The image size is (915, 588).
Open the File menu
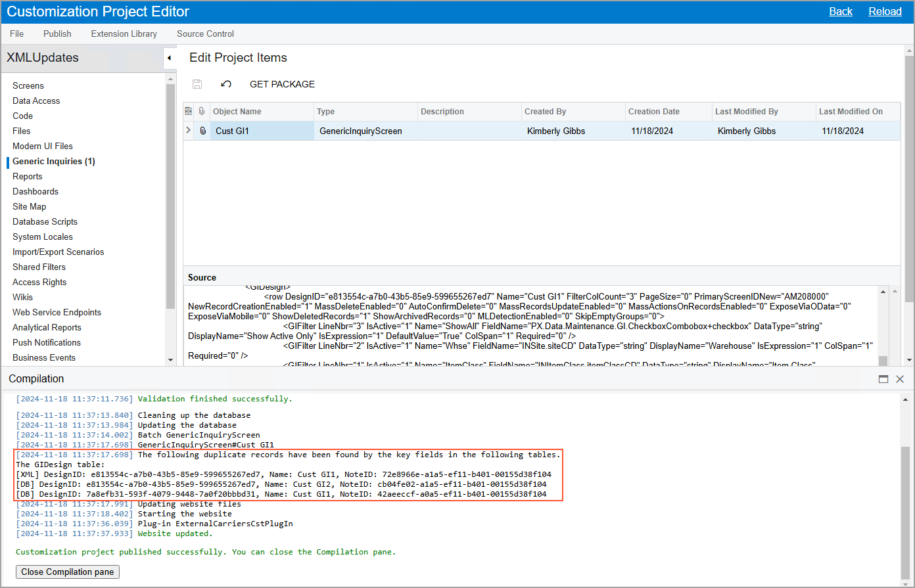17,34
